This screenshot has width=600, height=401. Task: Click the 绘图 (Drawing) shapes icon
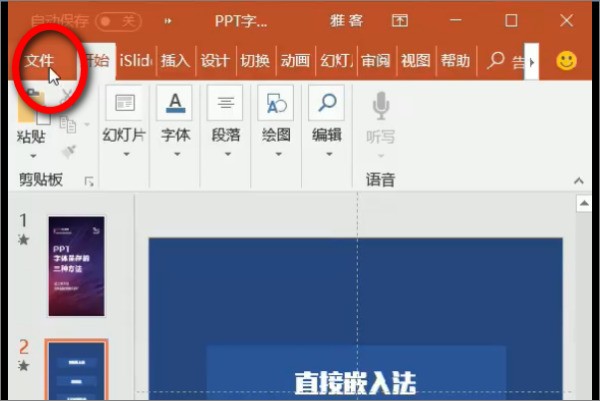pos(275,103)
